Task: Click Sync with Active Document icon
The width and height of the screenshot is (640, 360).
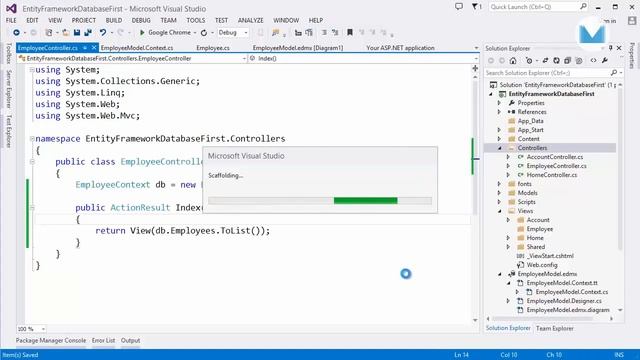Action: pos(545,60)
